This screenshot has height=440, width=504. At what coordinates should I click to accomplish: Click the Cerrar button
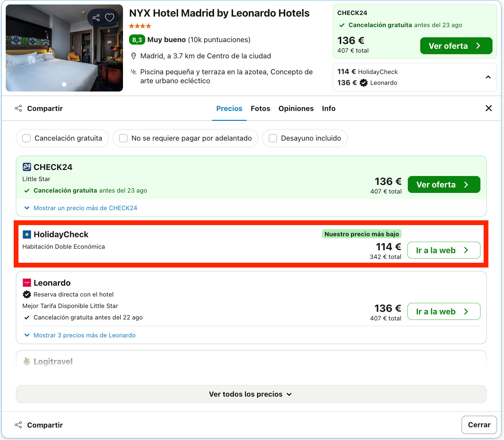(x=479, y=425)
